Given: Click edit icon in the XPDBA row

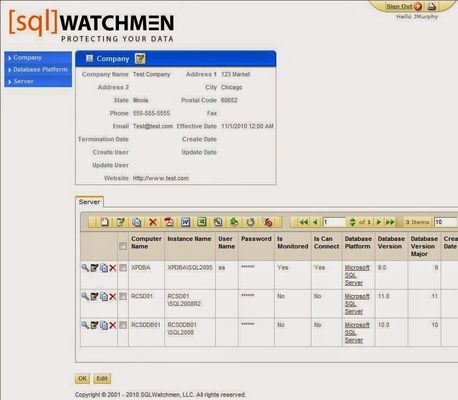Looking at the screenshot, I should coord(94,268).
